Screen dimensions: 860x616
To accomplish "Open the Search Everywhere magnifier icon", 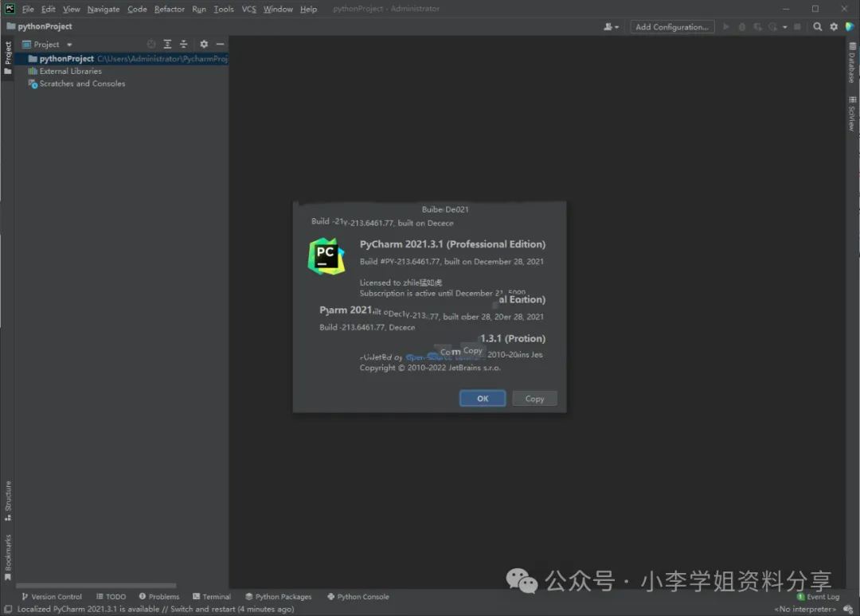I will 817,26.
